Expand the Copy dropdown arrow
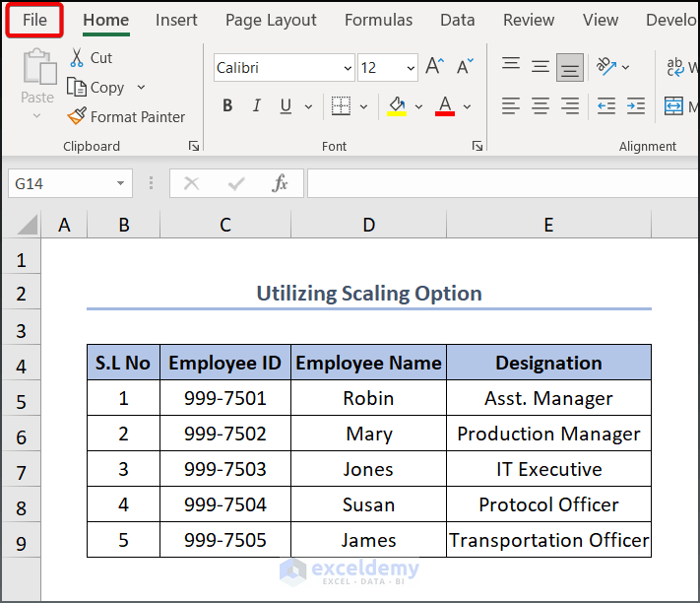 [x=141, y=87]
